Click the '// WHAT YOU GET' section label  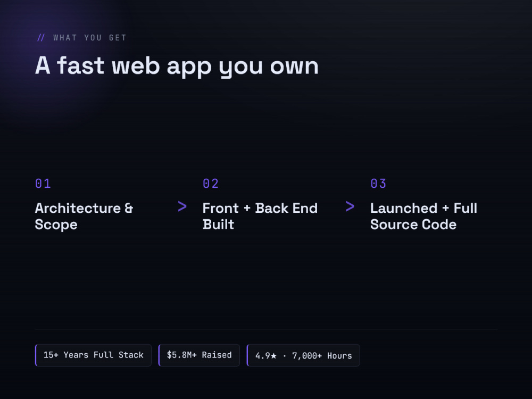[82, 38]
